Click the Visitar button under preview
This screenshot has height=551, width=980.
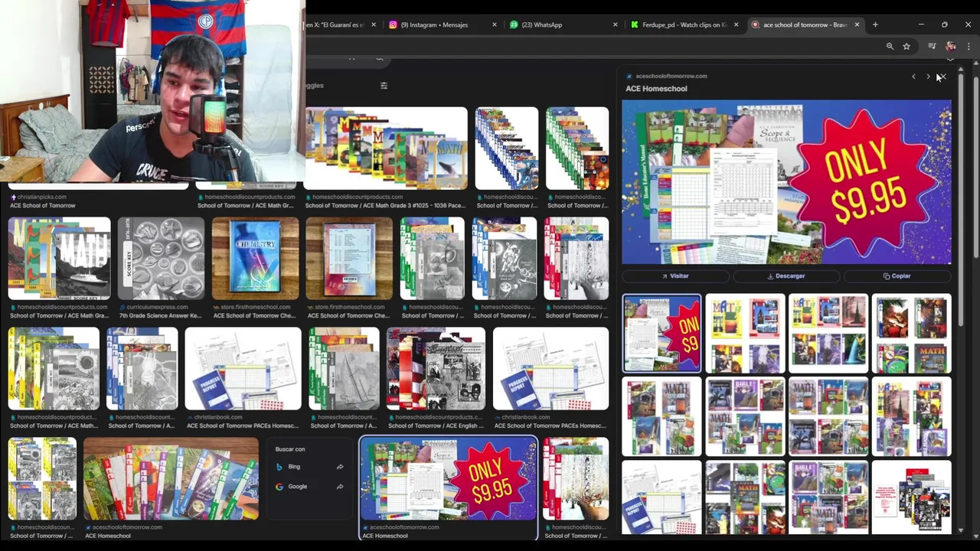click(675, 275)
